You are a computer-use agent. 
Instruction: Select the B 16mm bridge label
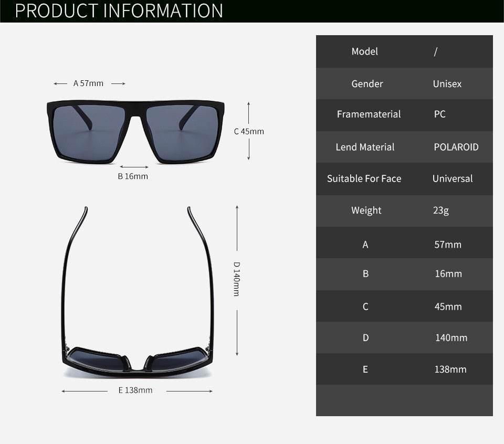click(134, 176)
